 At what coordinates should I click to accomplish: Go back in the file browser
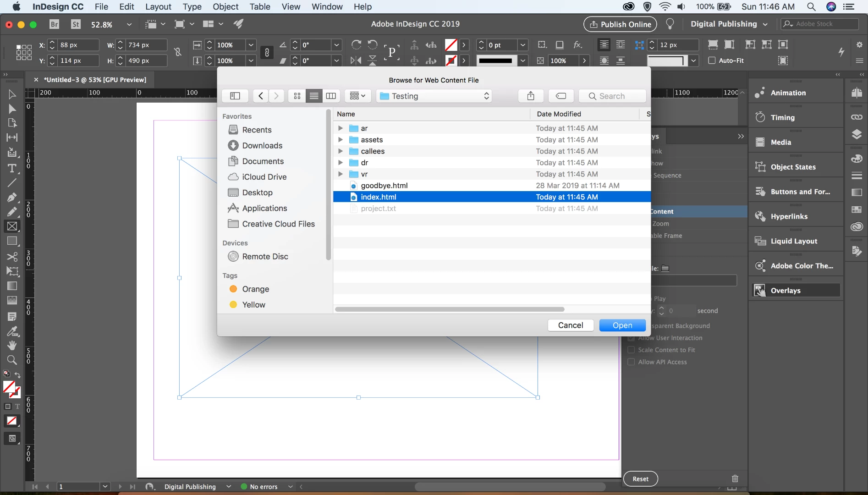coord(260,96)
